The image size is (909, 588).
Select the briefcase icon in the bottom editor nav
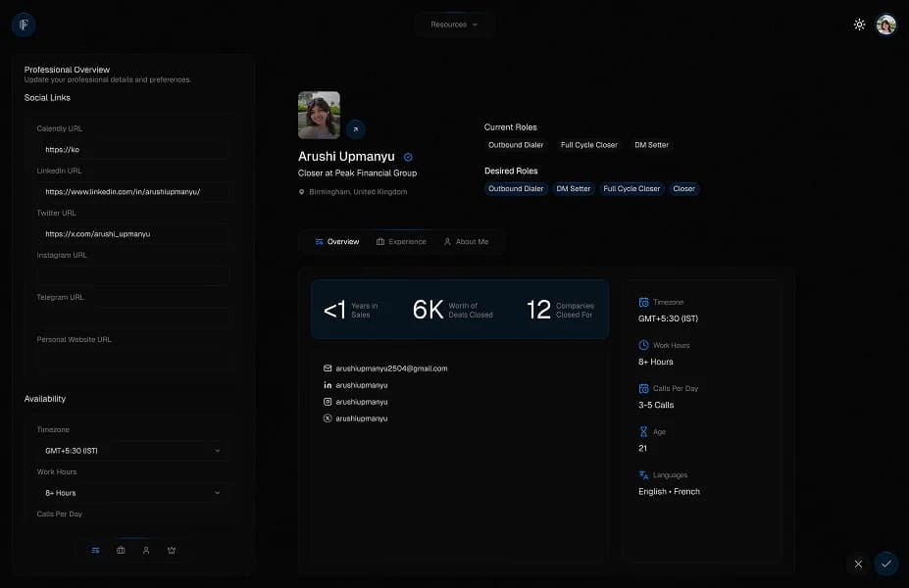pos(121,550)
